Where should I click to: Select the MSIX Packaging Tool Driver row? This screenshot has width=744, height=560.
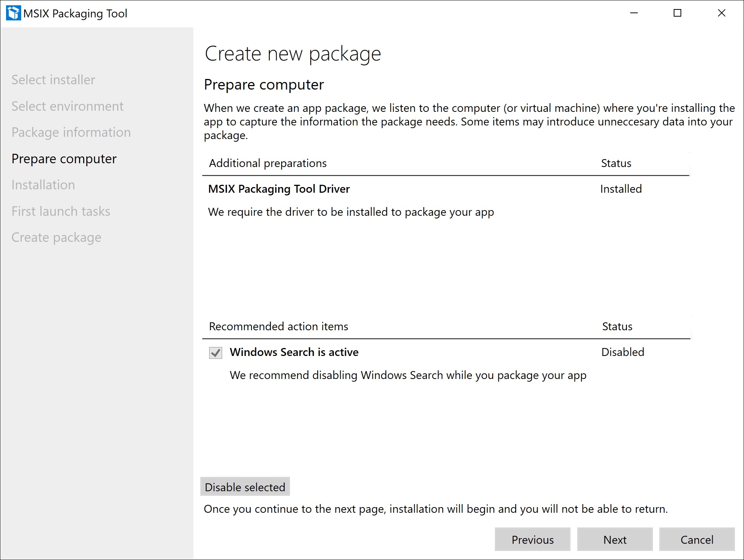point(279,189)
